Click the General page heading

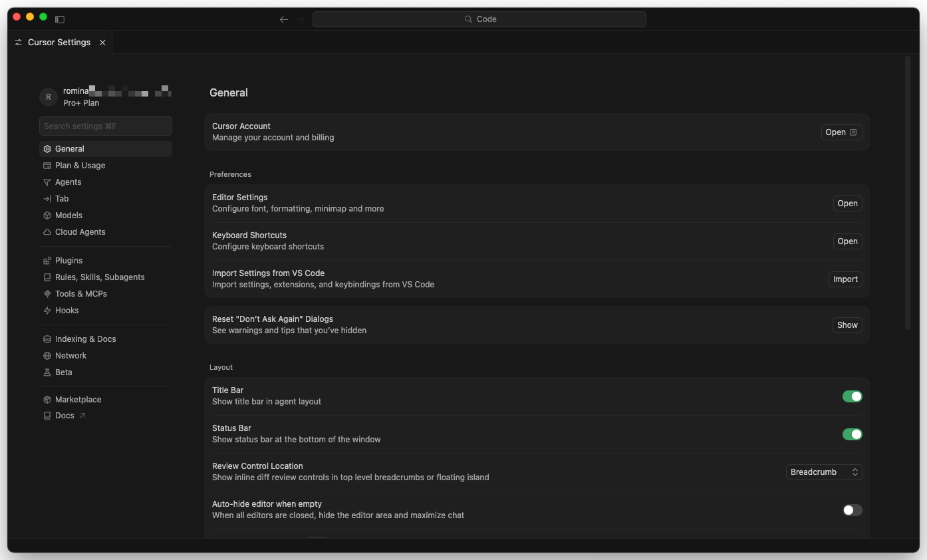[229, 93]
